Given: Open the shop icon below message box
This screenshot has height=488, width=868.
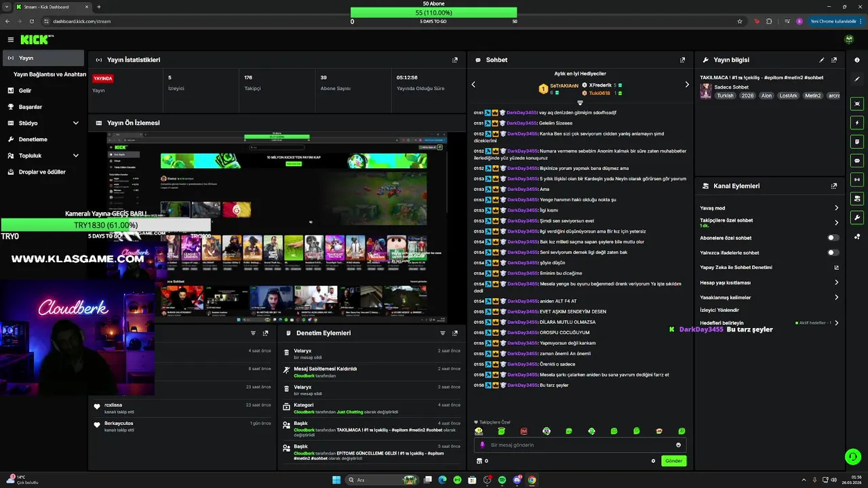Looking at the screenshot, I should 479,461.
